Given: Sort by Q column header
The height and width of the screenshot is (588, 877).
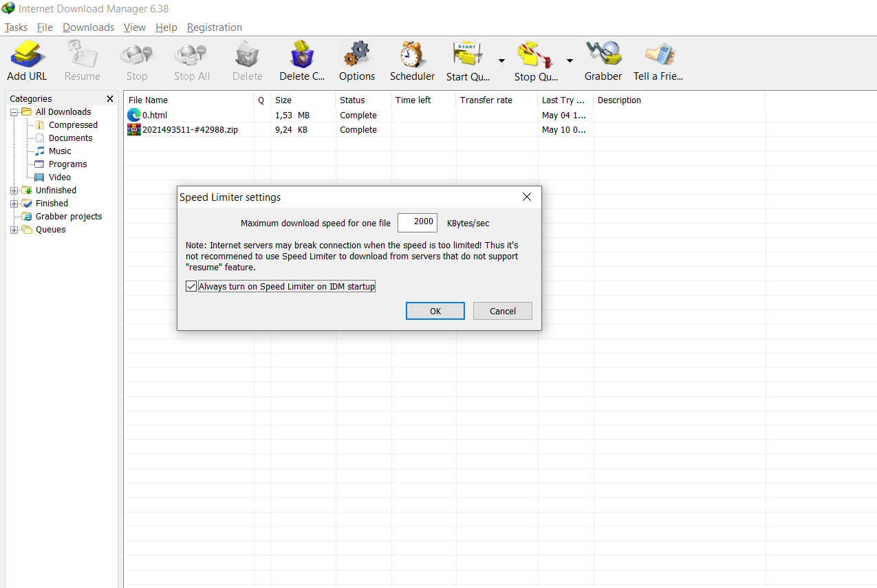Looking at the screenshot, I should 262,100.
